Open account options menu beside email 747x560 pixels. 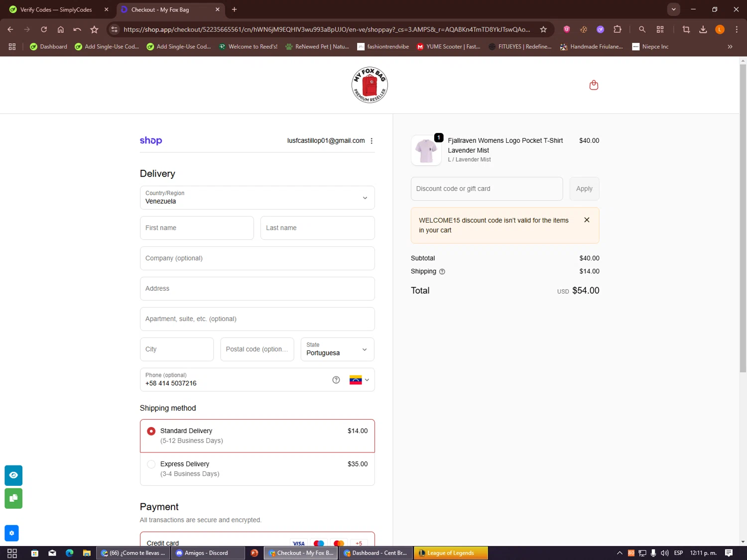[x=372, y=141]
